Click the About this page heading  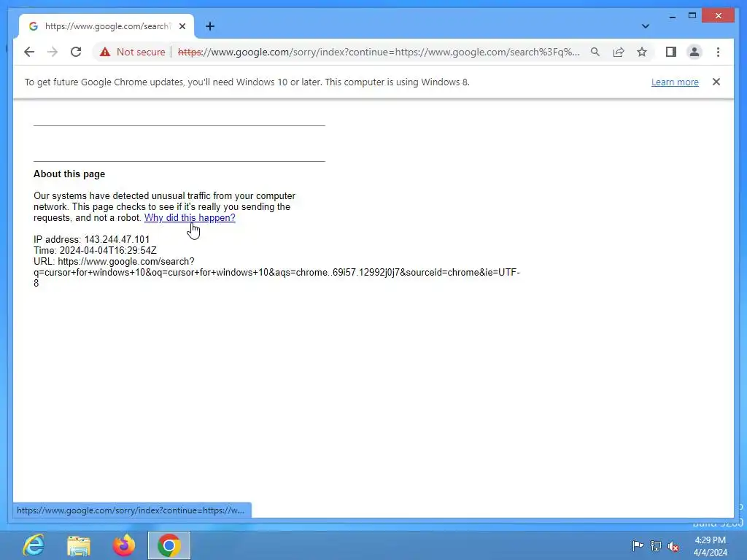tap(69, 174)
